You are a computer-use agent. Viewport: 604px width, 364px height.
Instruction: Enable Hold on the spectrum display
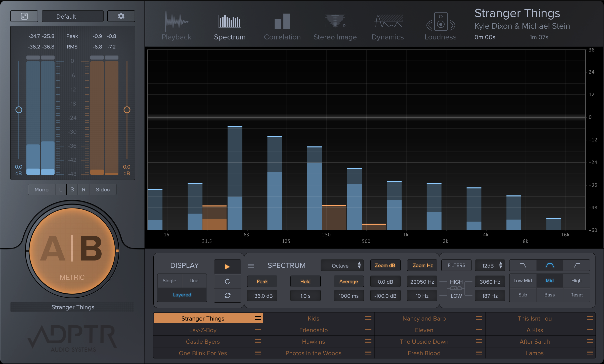305,281
